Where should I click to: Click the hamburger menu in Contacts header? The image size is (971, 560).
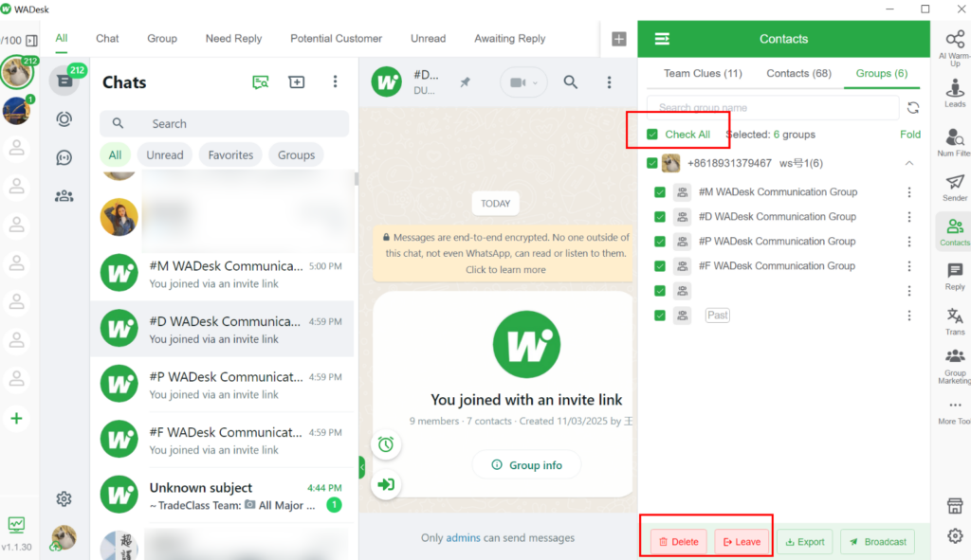[x=662, y=39]
